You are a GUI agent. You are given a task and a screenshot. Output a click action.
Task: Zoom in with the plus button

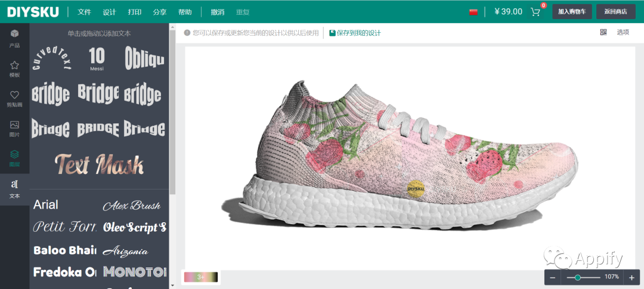click(x=631, y=278)
